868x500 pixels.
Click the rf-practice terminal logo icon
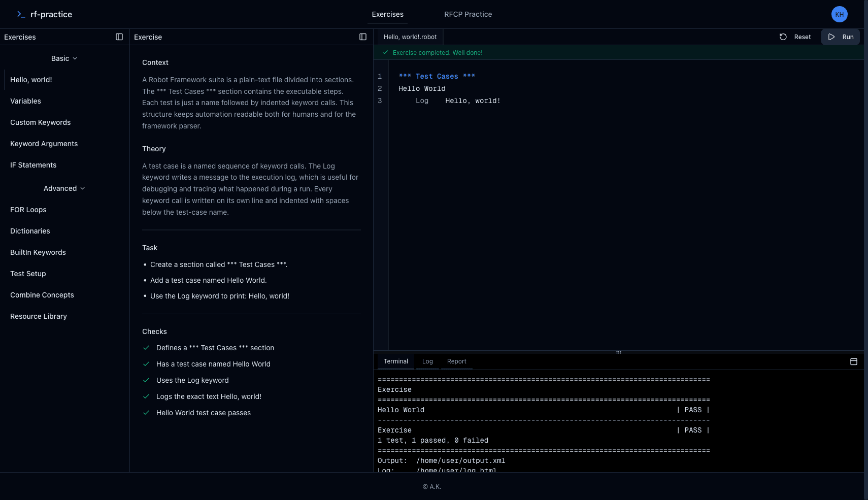[x=21, y=14]
